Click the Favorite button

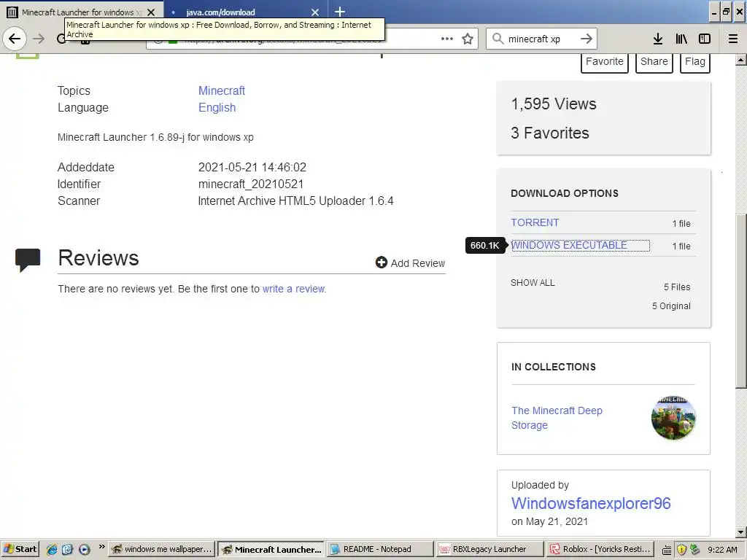(x=605, y=62)
